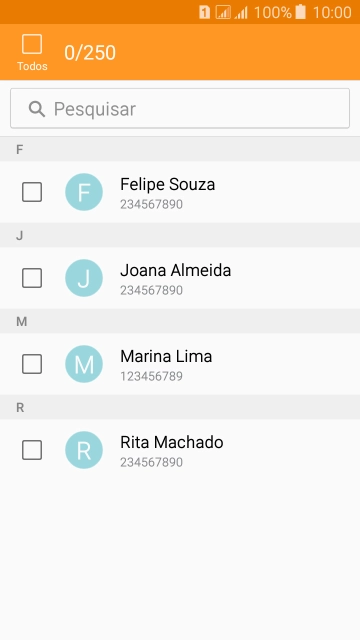Screen dimensions: 360x640
Task: Tap the signal strength bars icon
Action: (241, 13)
